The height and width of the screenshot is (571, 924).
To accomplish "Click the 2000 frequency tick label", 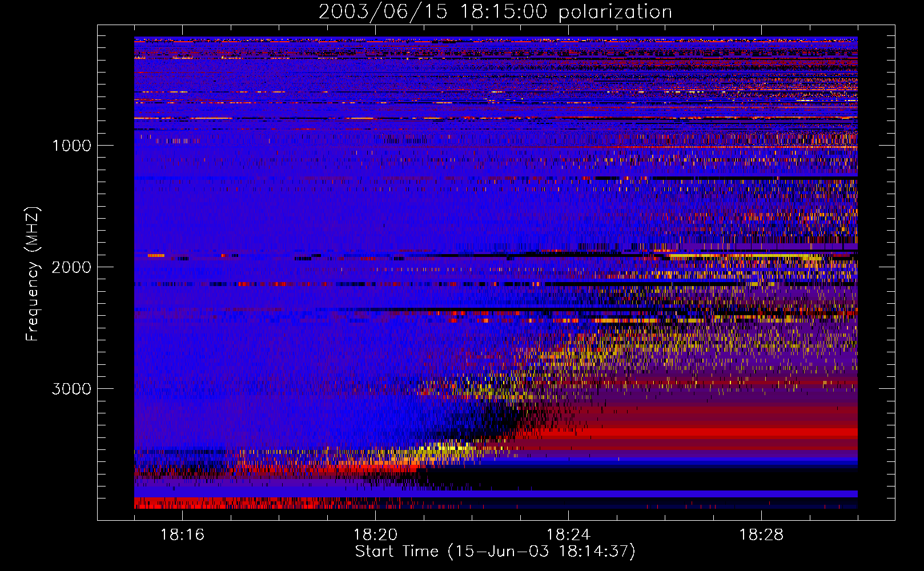I will point(71,267).
